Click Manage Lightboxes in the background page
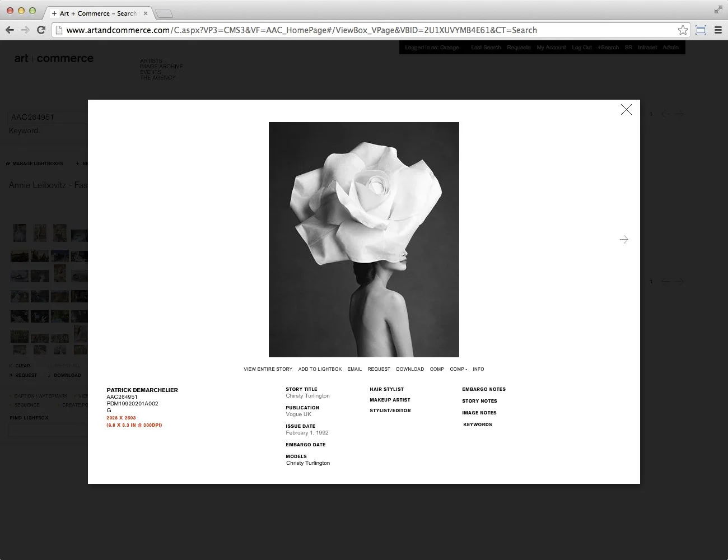 [x=35, y=164]
